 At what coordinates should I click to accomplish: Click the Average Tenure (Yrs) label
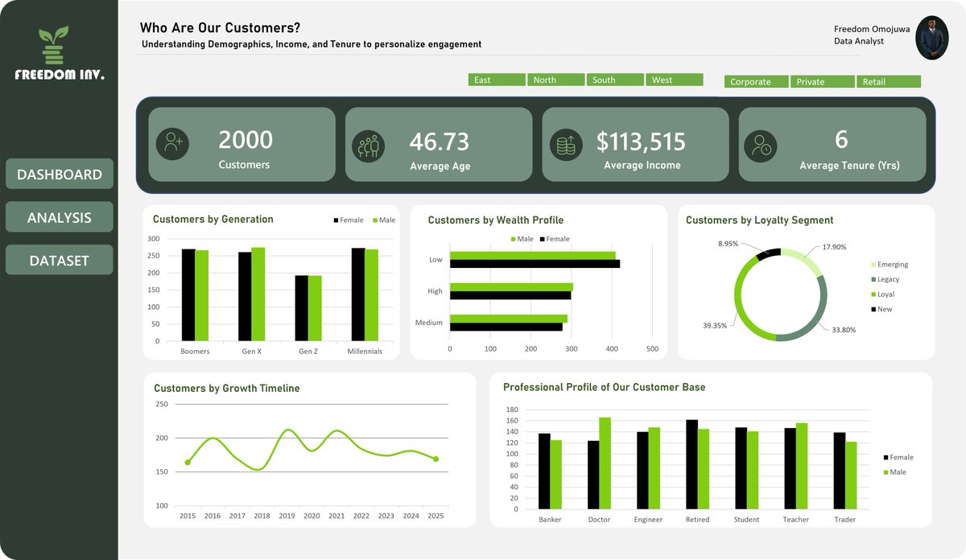[849, 166]
